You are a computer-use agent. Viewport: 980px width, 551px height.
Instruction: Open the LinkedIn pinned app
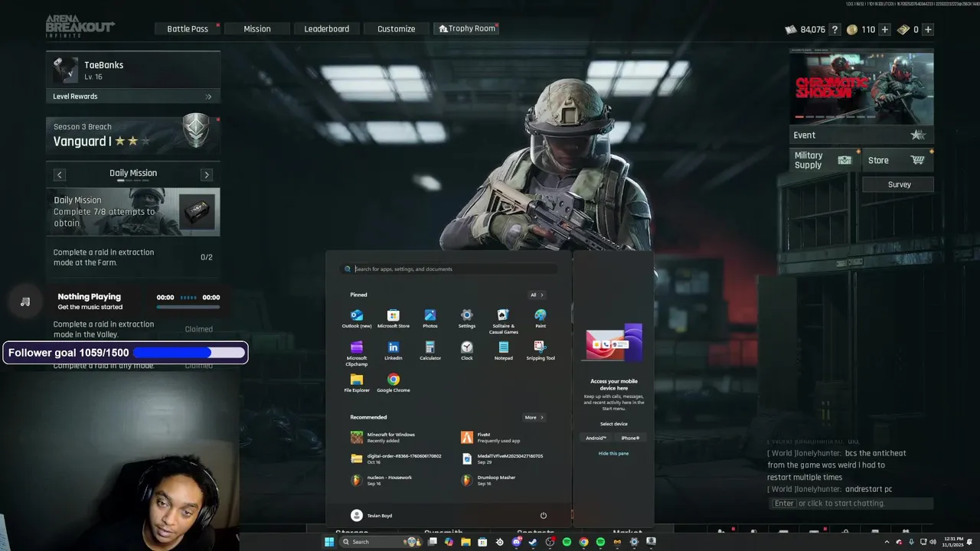(x=394, y=350)
